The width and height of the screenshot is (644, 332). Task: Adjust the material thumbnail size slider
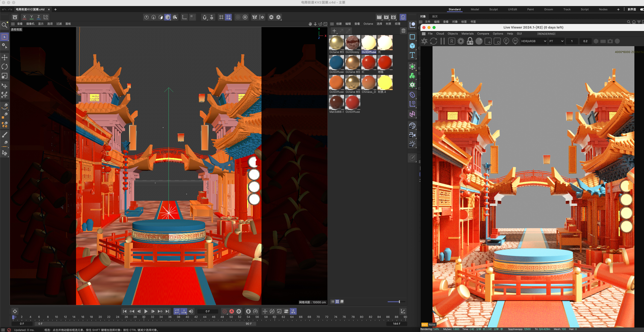399,302
